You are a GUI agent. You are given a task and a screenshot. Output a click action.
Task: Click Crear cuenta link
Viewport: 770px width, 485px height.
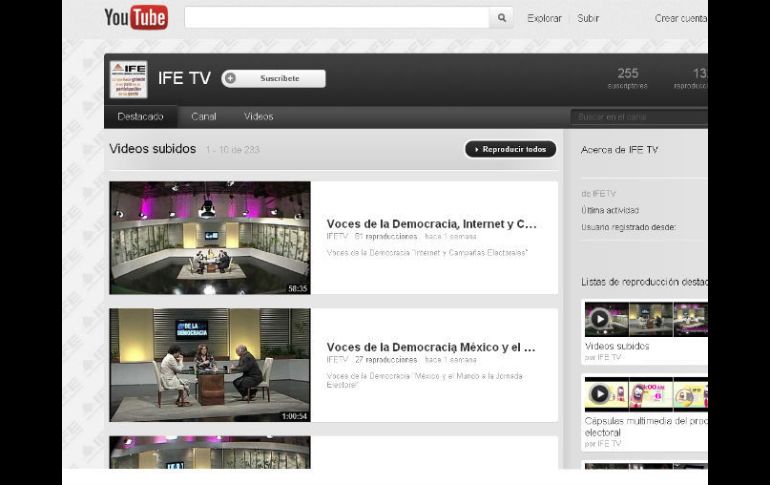click(680, 18)
